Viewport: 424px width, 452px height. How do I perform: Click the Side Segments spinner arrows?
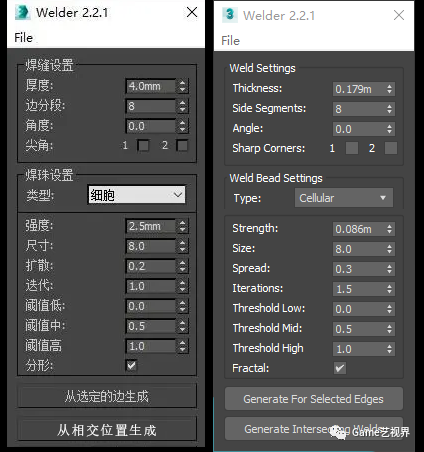[x=389, y=109]
